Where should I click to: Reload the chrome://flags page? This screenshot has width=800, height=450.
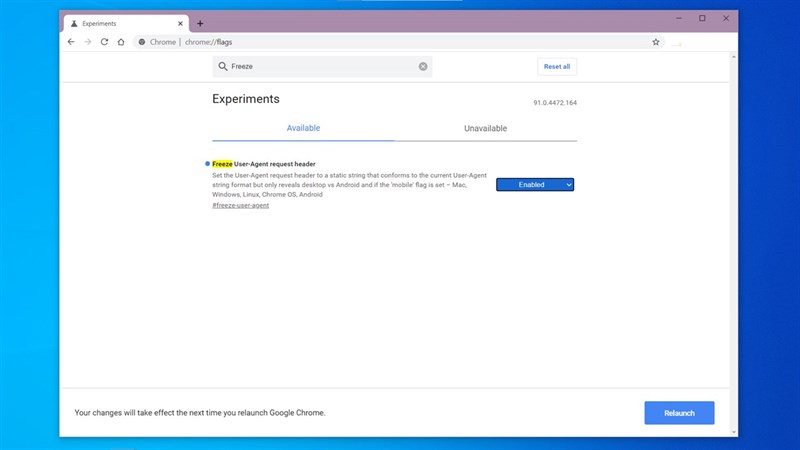[104, 42]
